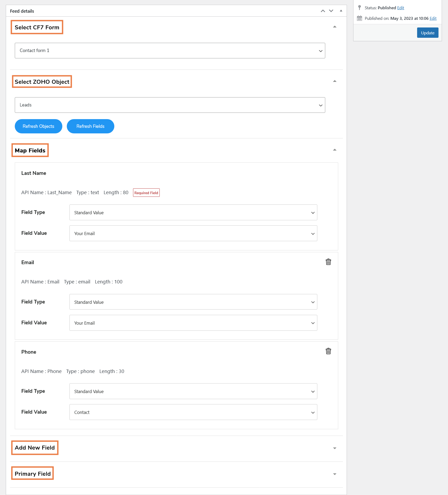448x495 pixels.
Task: Open the Contact form 1 dropdown
Action: click(x=170, y=50)
